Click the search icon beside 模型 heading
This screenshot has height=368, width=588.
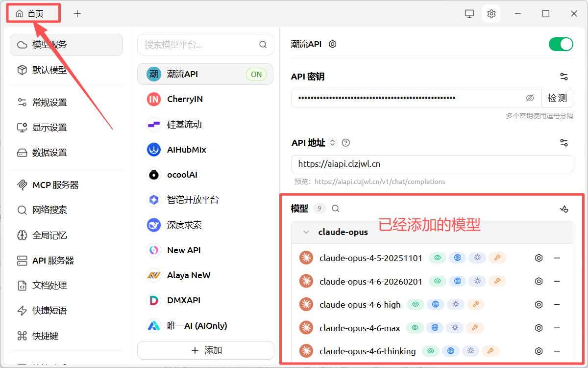point(336,209)
